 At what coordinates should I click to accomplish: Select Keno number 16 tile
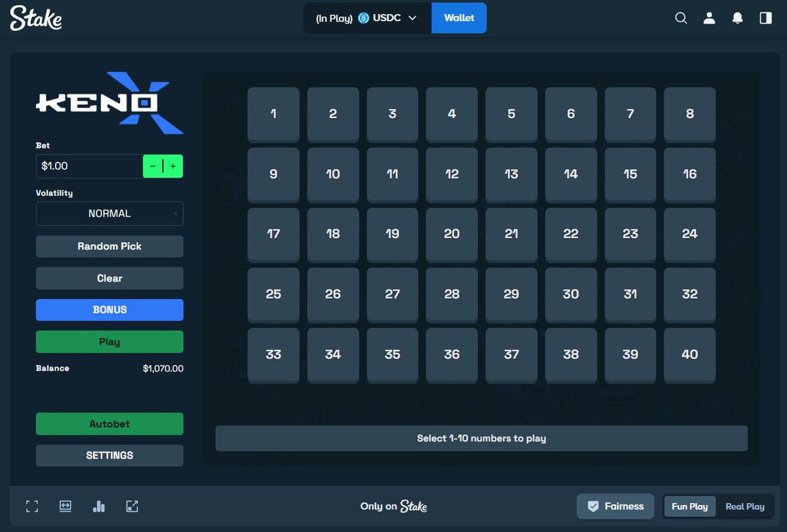coord(690,175)
